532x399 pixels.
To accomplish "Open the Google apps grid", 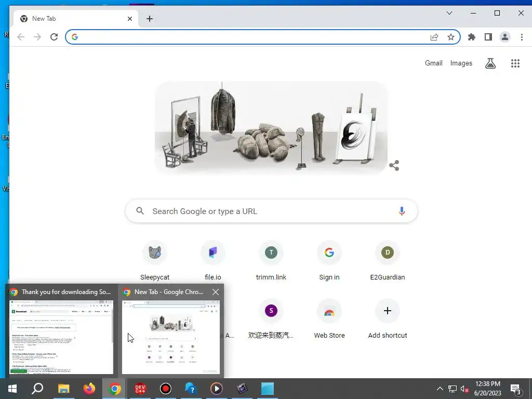I will (515, 63).
